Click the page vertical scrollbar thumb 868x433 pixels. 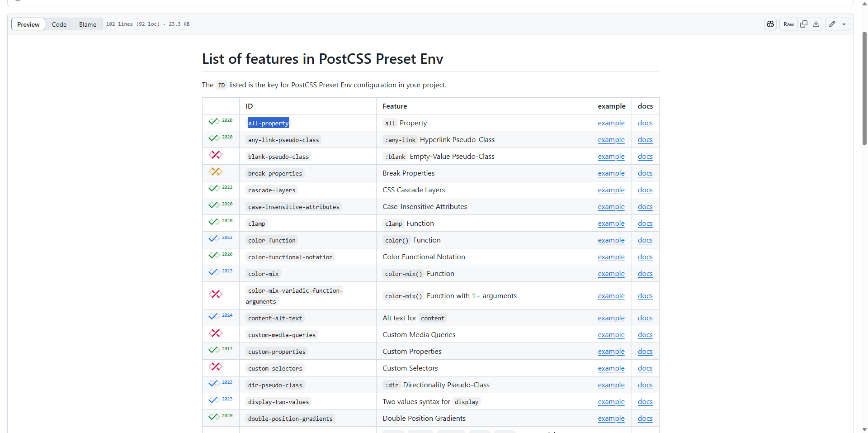tap(864, 88)
